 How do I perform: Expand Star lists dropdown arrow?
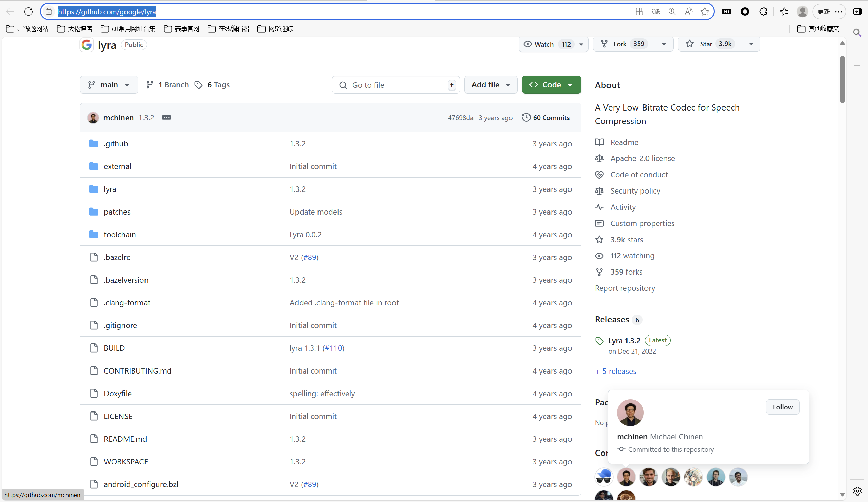click(x=751, y=44)
